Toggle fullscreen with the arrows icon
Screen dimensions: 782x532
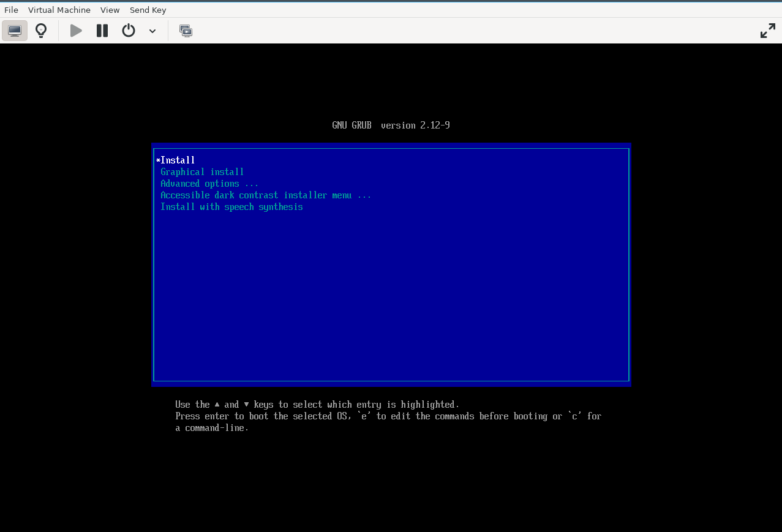coord(767,30)
